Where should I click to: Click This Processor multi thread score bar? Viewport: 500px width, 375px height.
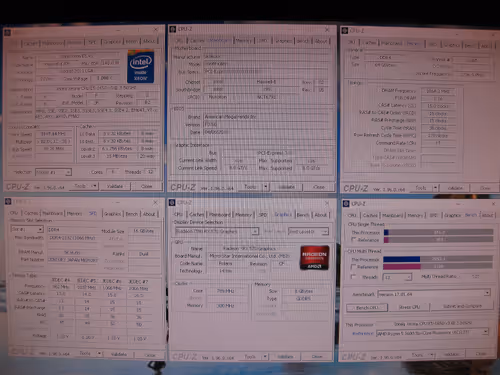pyautogui.click(x=438, y=259)
